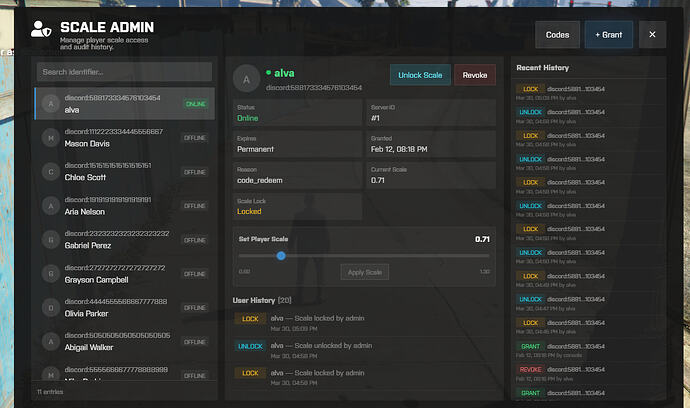Revoke alva's scale access
The image size is (690, 408).
[x=474, y=75]
